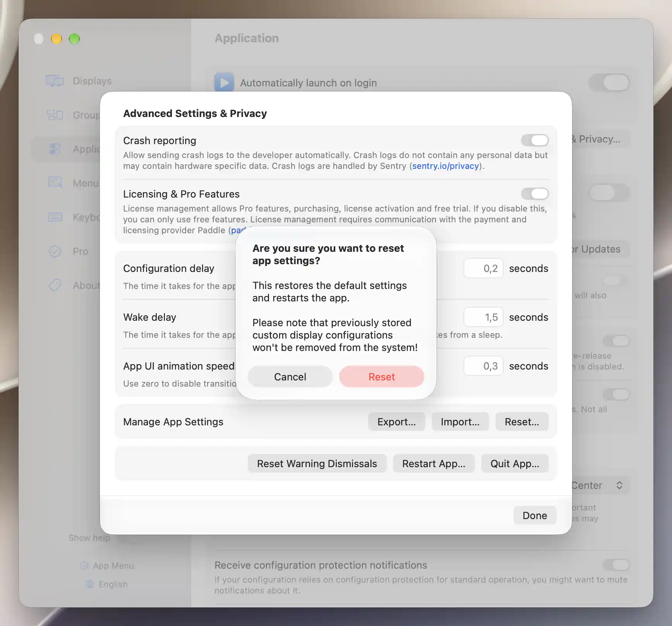Screen dimensions: 672x626
Task: Open the About sidebar tag icon
Action: point(55,285)
